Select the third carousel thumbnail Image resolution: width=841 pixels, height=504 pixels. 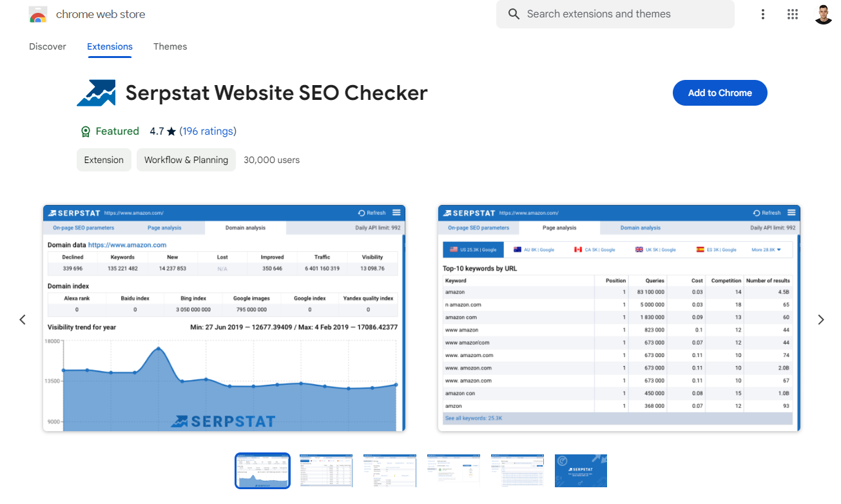pyautogui.click(x=390, y=470)
